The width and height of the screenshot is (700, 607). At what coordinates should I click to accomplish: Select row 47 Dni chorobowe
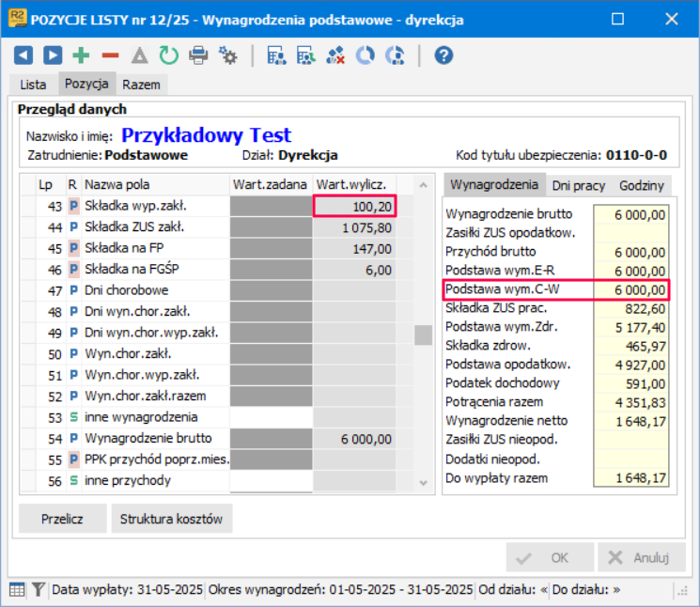[x=215, y=290]
